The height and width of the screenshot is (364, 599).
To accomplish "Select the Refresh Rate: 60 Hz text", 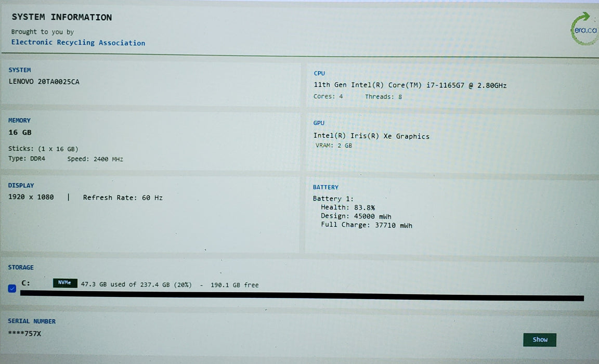I will (x=123, y=198).
